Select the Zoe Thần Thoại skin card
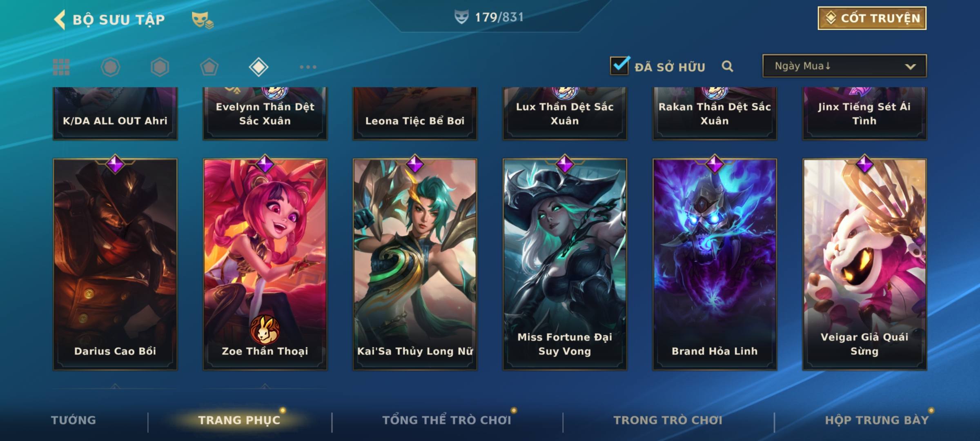This screenshot has height=441, width=980. point(265,264)
